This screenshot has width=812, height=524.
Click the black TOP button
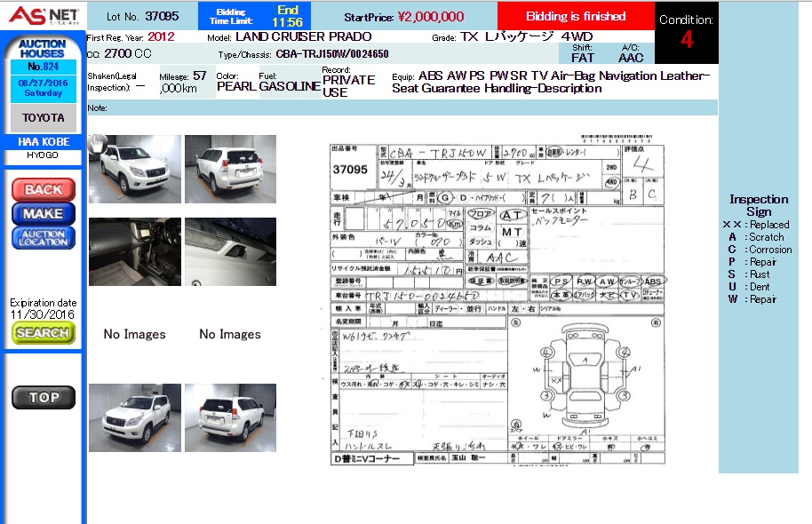tap(43, 397)
